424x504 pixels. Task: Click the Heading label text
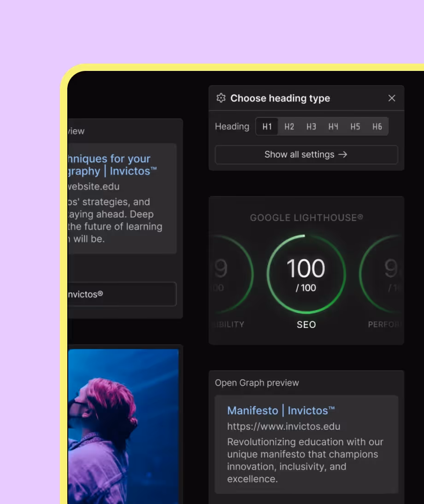pyautogui.click(x=232, y=127)
